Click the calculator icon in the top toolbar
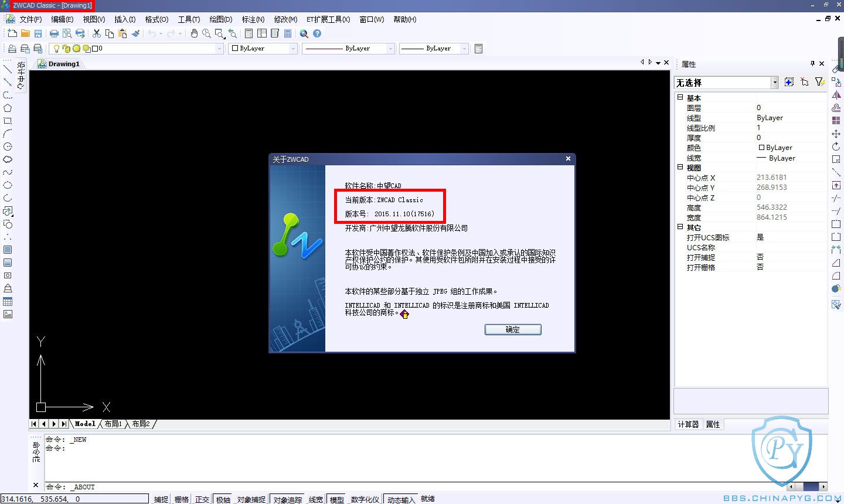Viewport: 844px width, 504px height. 288,34
